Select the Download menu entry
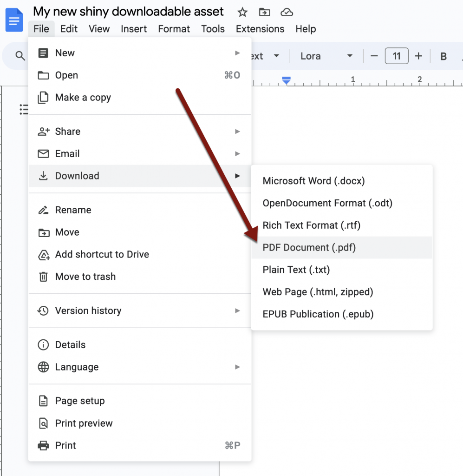 (x=140, y=176)
